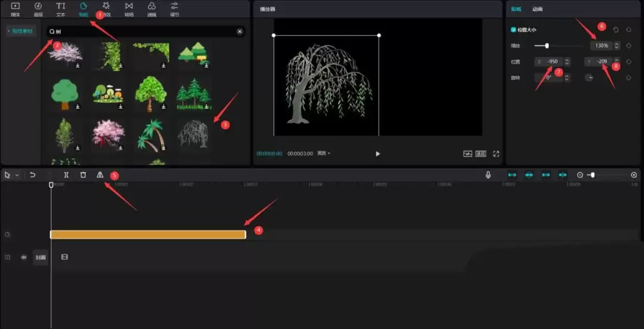
Task: Open the player quality dropdown
Action: point(324,153)
